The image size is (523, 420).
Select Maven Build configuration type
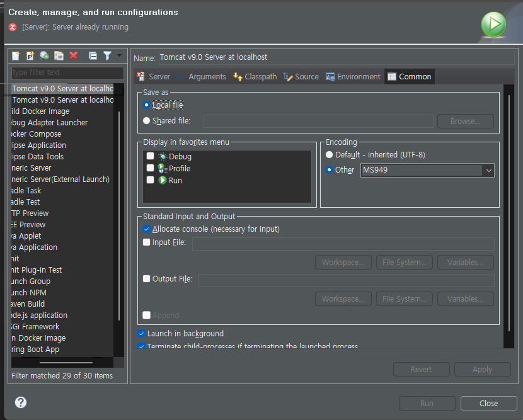tap(28, 304)
